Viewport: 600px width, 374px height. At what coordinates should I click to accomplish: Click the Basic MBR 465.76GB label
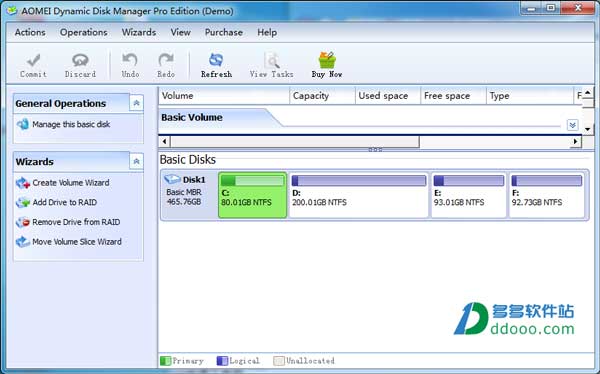point(184,197)
